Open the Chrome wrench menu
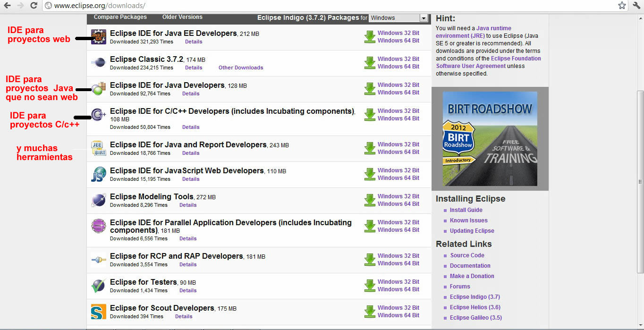This screenshot has width=644, height=330. [636, 6]
